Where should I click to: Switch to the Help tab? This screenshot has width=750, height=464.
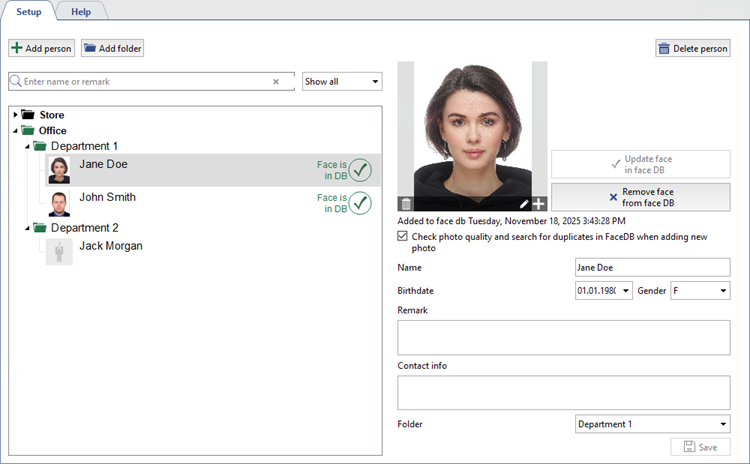81,11
